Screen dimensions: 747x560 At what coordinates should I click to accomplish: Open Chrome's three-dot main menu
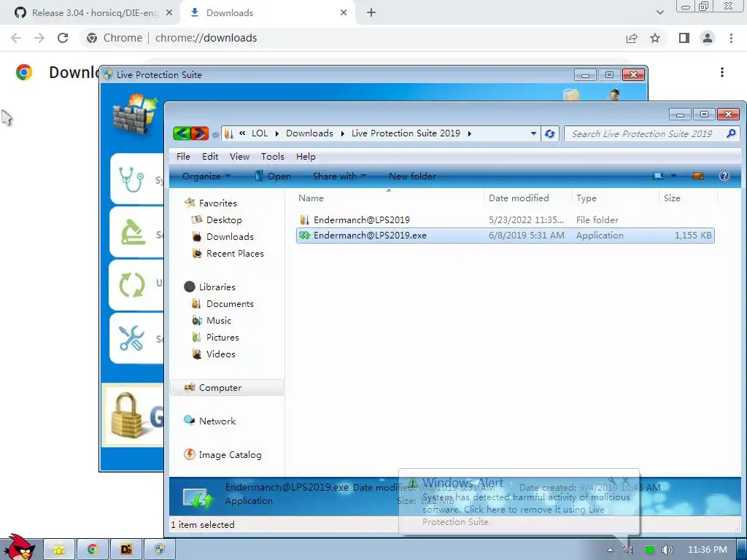(x=731, y=38)
